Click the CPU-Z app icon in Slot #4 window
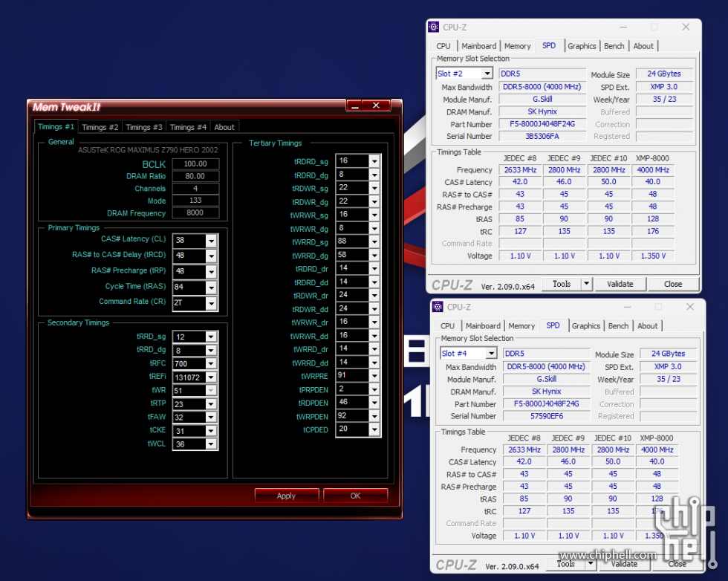 438,307
